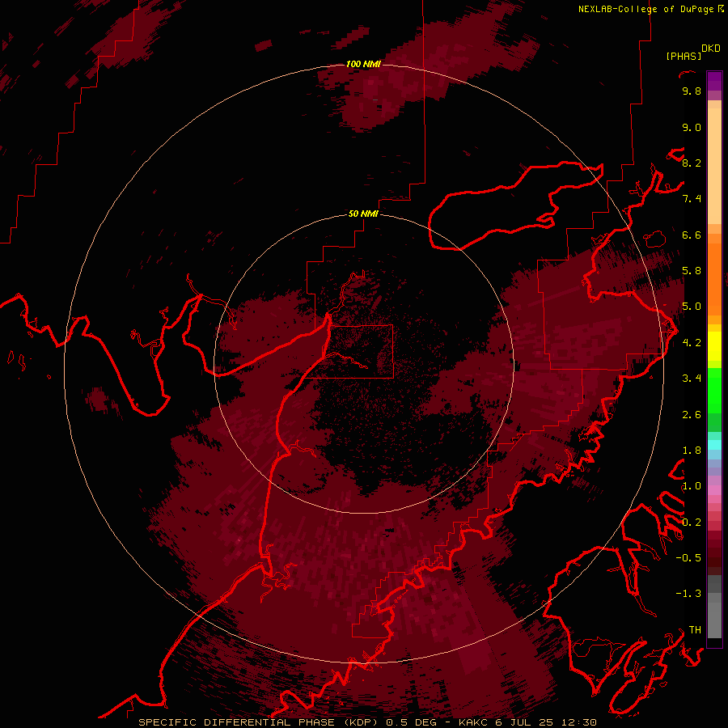Pick the orange segment of the color bar

click(x=714, y=280)
